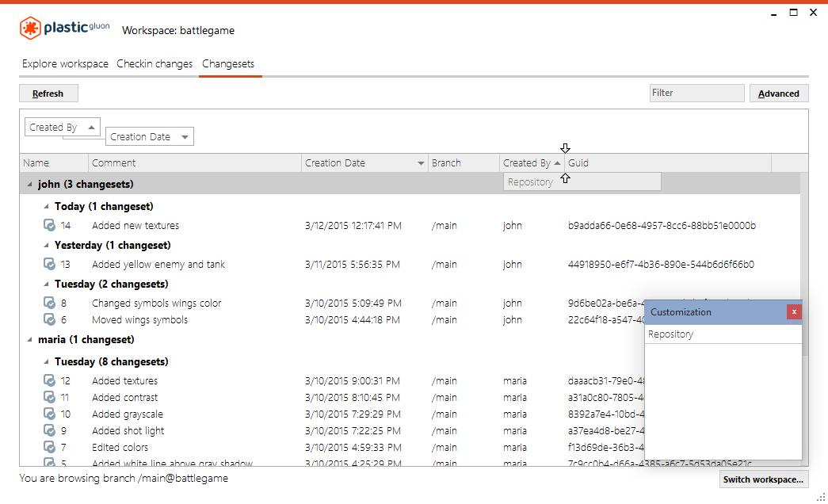The width and height of the screenshot is (828, 504).
Task: Open the Checkin changes tab
Action: pyautogui.click(x=155, y=64)
